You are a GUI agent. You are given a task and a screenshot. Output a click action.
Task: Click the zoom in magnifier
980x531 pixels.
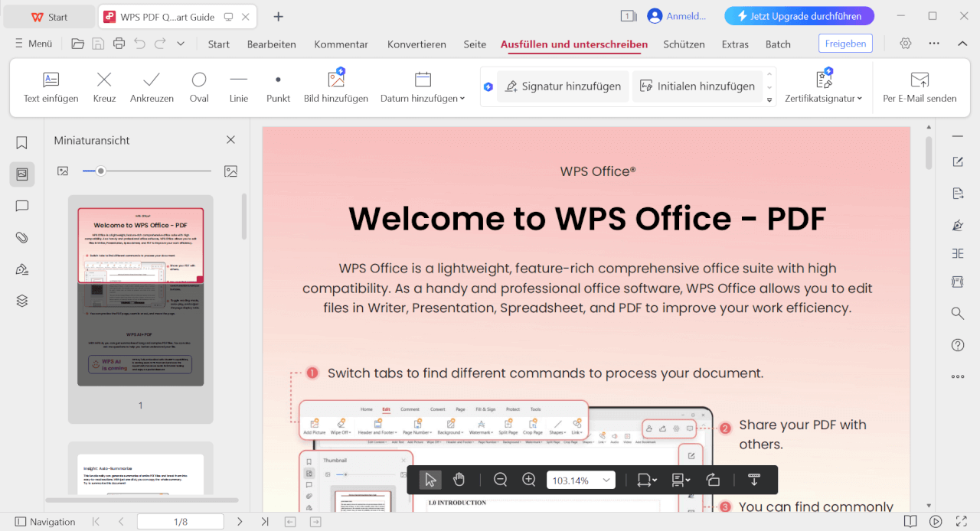(x=528, y=480)
